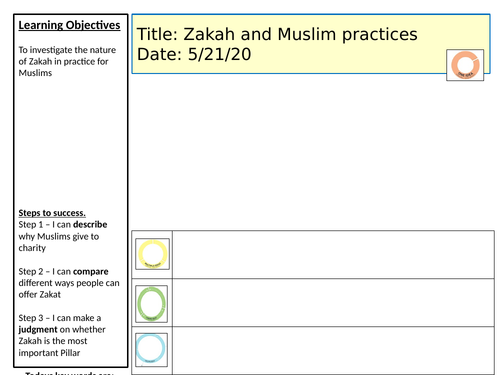Select the yellow ring icon in first row
The height and width of the screenshot is (375, 500).
pos(152,254)
